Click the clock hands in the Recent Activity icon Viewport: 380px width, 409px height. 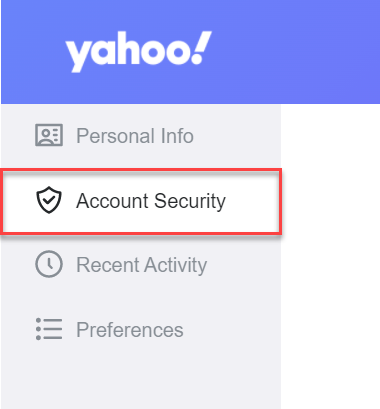pyautogui.click(x=50, y=263)
